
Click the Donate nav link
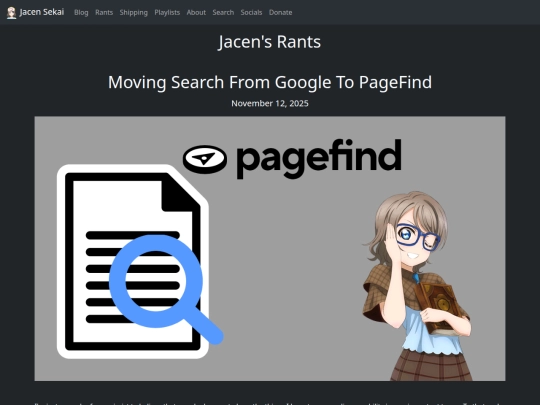pyautogui.click(x=280, y=12)
